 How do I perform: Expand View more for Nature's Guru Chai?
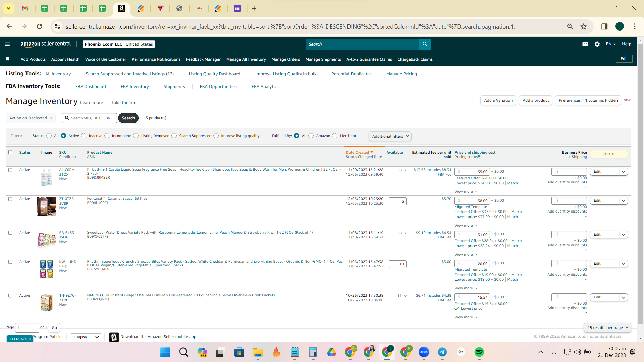[x=466, y=317]
